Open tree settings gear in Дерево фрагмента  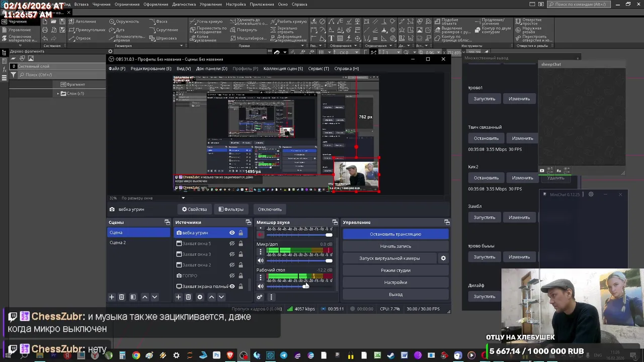pos(110,51)
